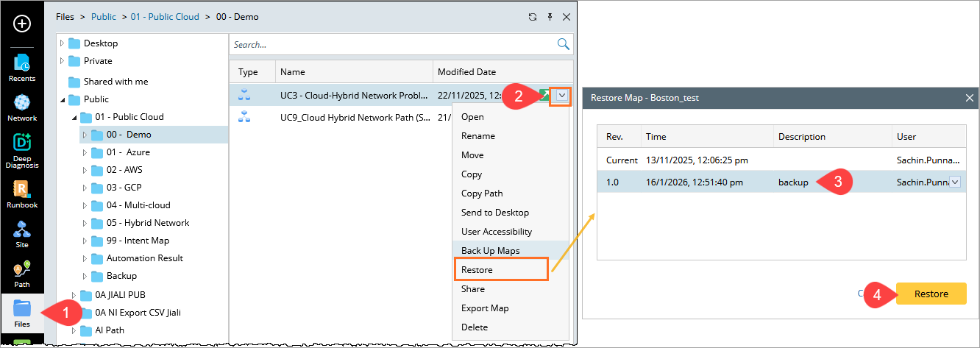The width and height of the screenshot is (980, 348).
Task: Open the dropdown on revision 1.0 row
Action: coord(955,182)
